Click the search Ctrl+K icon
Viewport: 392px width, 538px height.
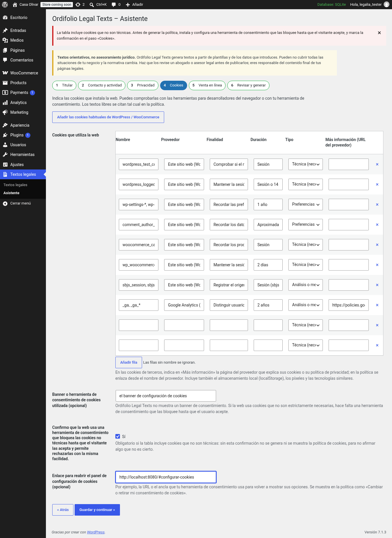(x=98, y=5)
